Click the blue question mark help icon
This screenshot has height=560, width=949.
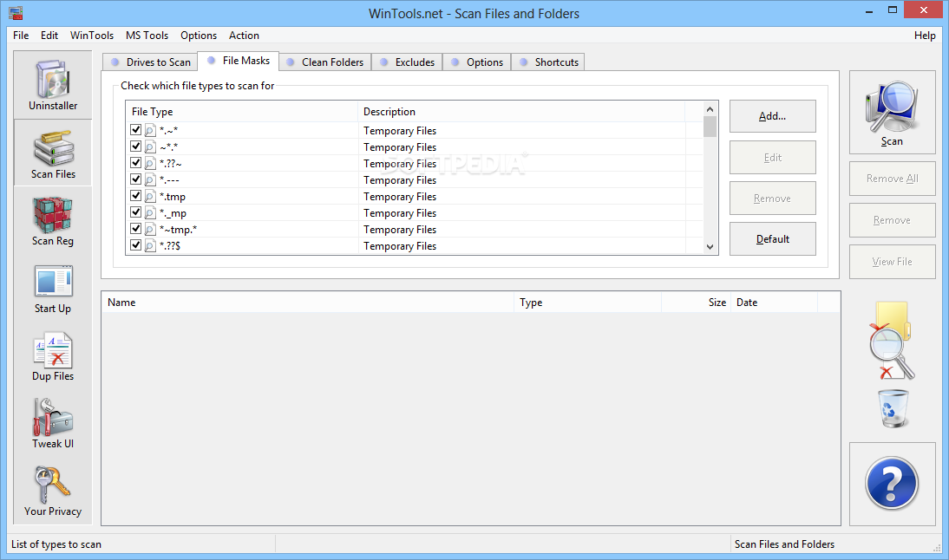[x=892, y=483]
